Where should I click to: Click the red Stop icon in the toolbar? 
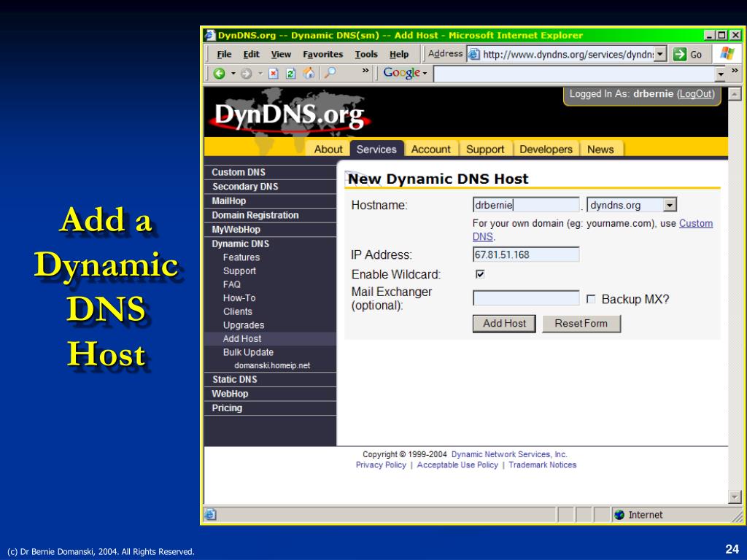(273, 73)
